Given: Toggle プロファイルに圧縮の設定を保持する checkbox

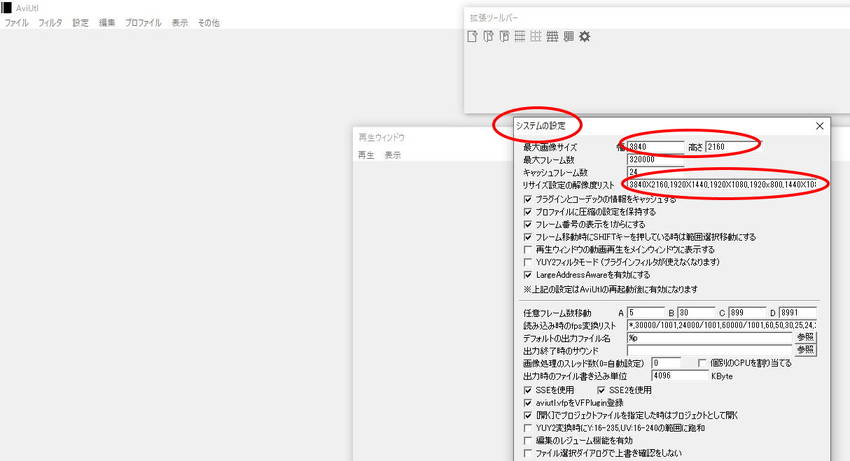Looking at the screenshot, I should (527, 212).
